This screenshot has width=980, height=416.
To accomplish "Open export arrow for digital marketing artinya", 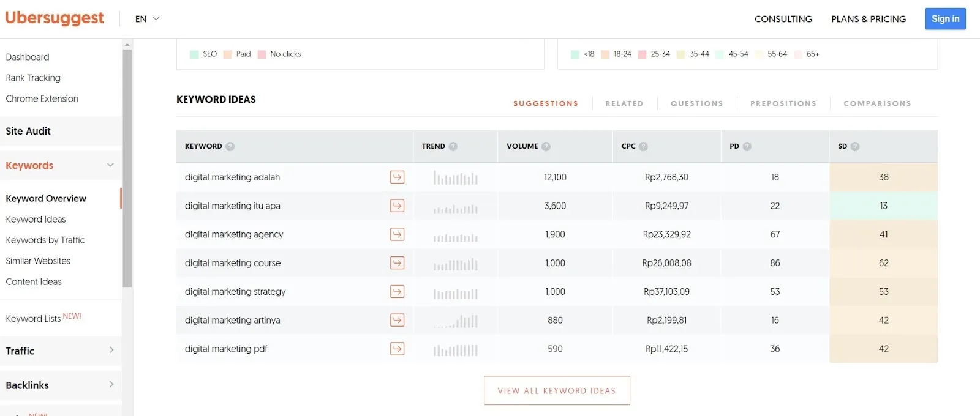I will click(397, 320).
